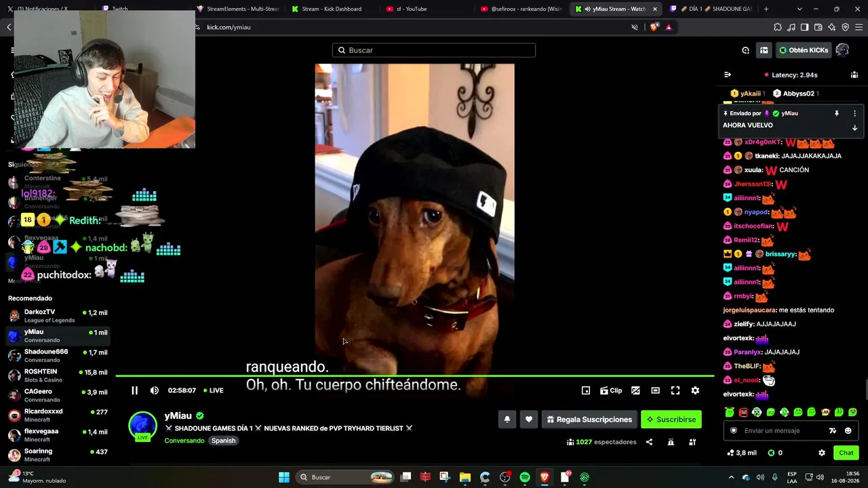
Task: Open the translate icon in chat input
Action: pyautogui.click(x=833, y=430)
